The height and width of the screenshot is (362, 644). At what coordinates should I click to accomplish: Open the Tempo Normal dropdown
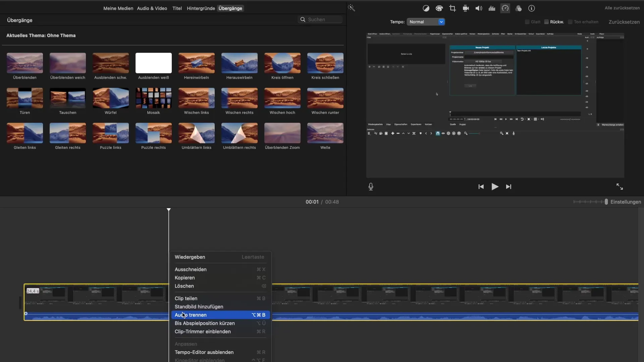coord(426,22)
